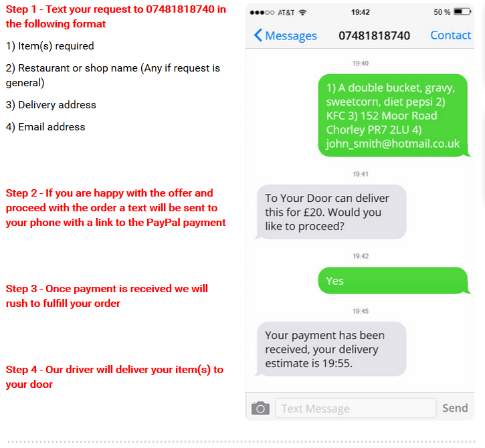Tap the green 'Yes' reply bubble
The width and height of the screenshot is (485, 448).
click(393, 280)
